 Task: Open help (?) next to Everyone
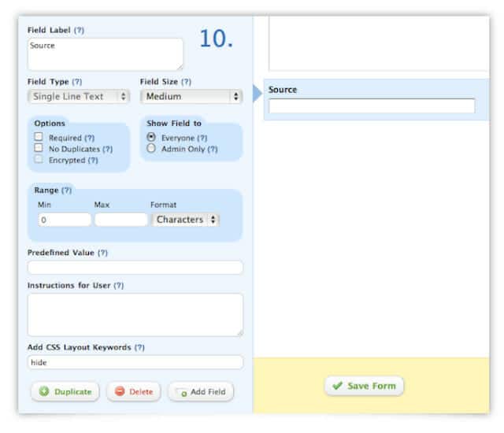pyautogui.click(x=202, y=138)
